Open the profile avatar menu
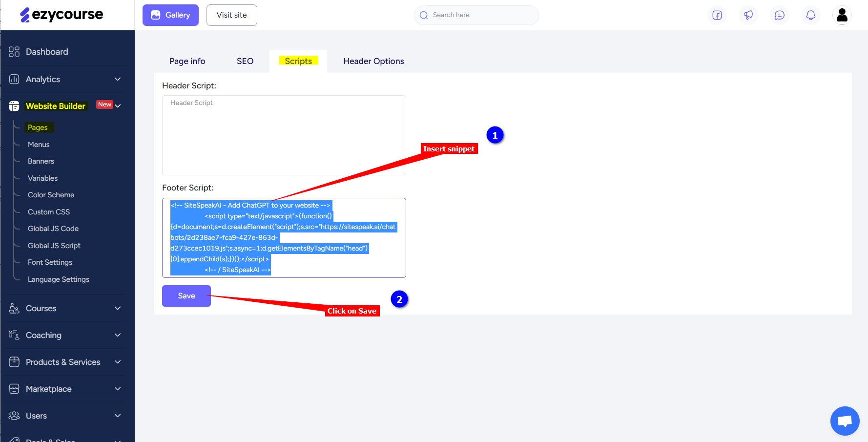The height and width of the screenshot is (442, 868). (842, 15)
